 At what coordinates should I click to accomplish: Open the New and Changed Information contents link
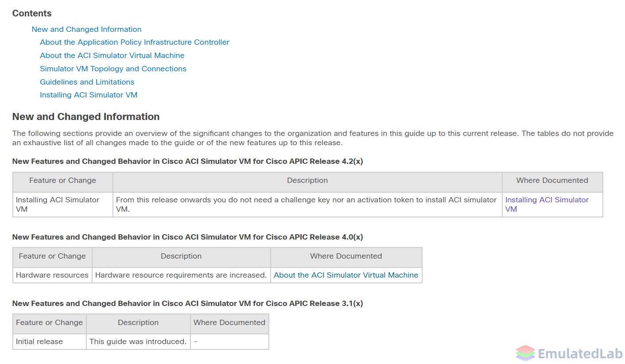click(x=86, y=29)
